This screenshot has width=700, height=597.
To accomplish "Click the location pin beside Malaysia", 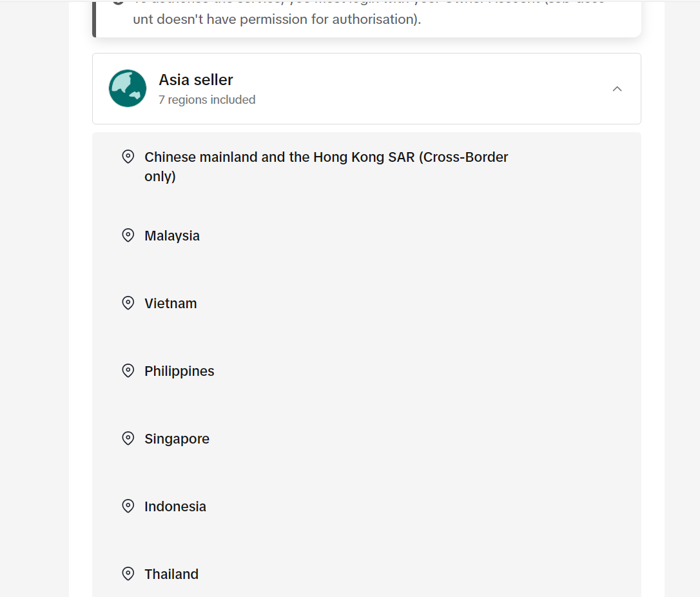I will click(x=128, y=235).
